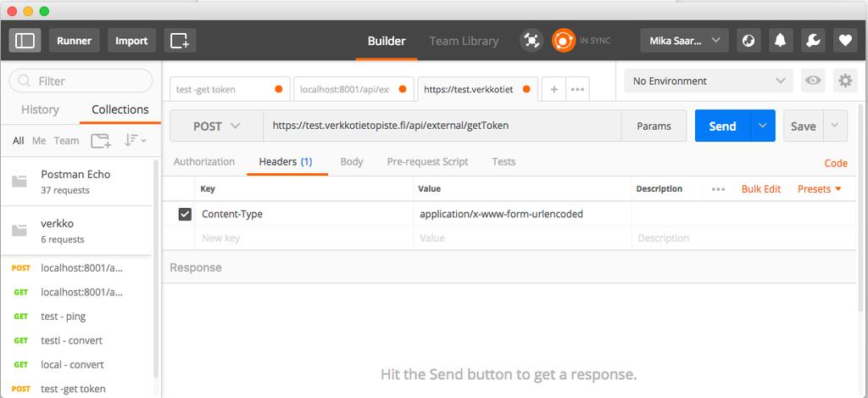Open the interceptor/proxy capture icon
The height and width of the screenshot is (398, 868).
(x=531, y=41)
